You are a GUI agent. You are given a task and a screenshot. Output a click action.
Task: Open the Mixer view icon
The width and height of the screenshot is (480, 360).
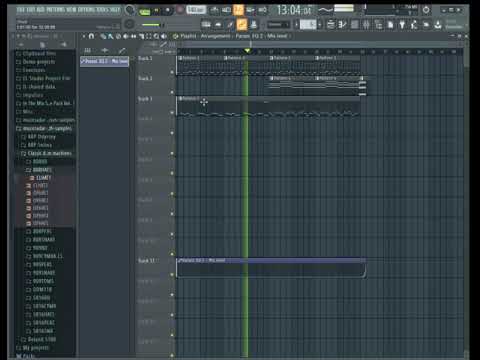[366, 24]
